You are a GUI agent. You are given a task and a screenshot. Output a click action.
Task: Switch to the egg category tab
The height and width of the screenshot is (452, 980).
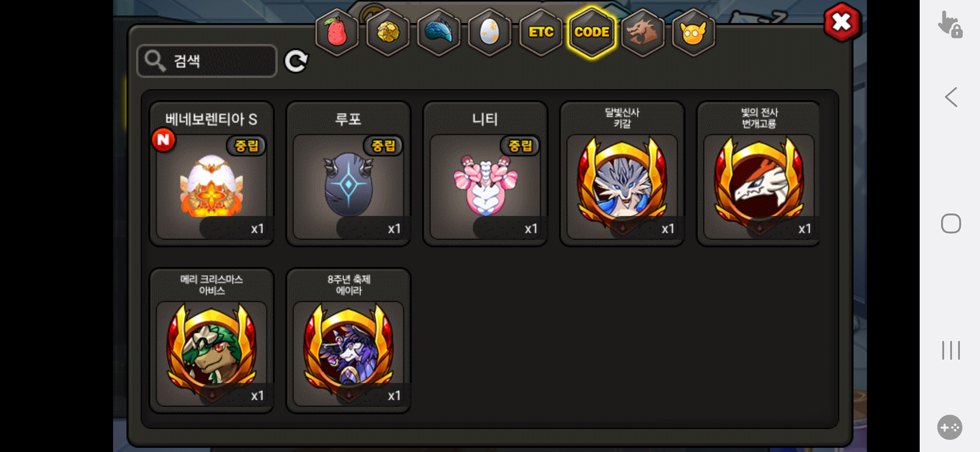[x=490, y=32]
